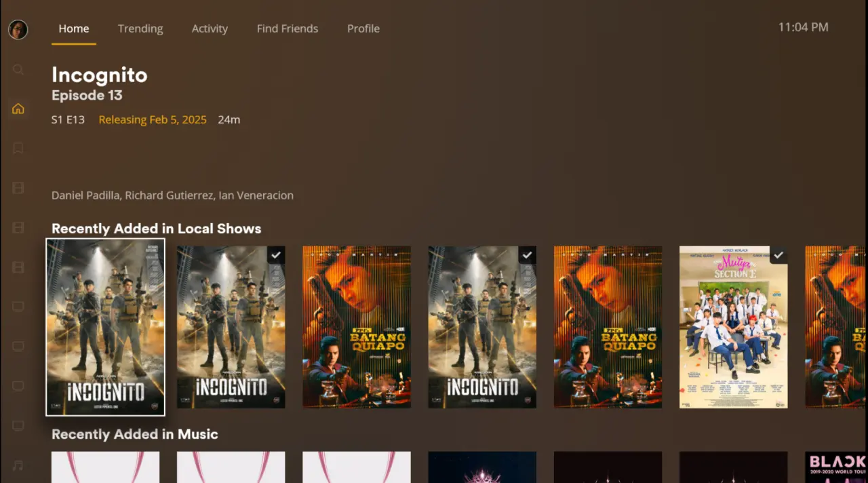Switch to the Home tab
The width and height of the screenshot is (868, 483).
point(74,28)
